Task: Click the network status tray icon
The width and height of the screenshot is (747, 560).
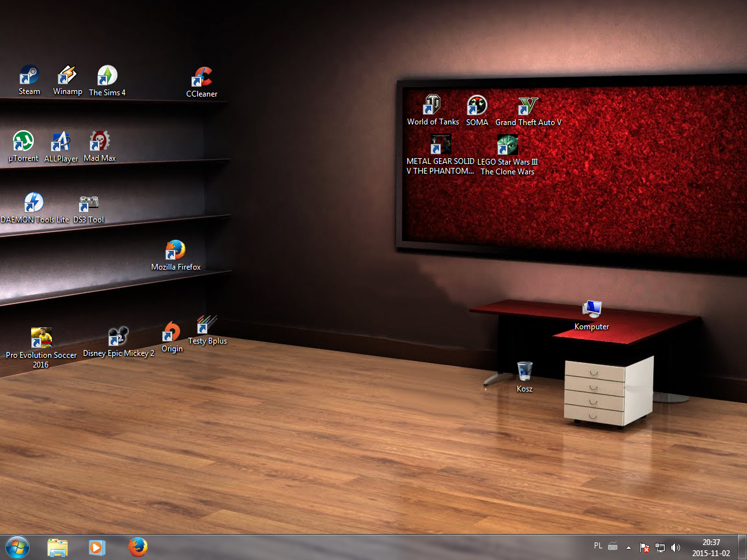Action: tap(660, 548)
